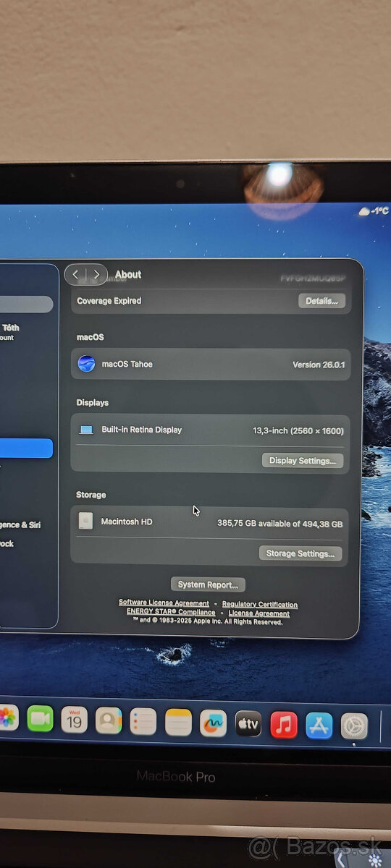Launch FaceTime from the Dock
This screenshot has height=868, width=391.
[41, 719]
